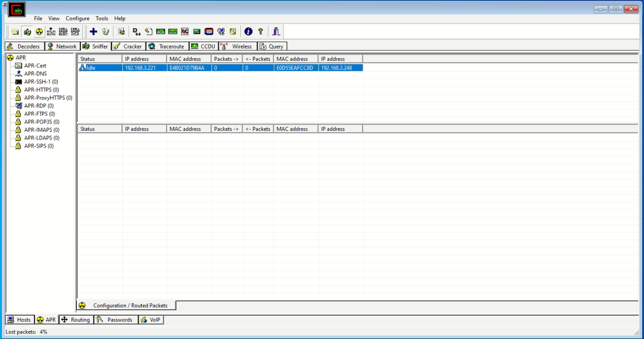Select APR-FTPS (0) in the tree
The height and width of the screenshot is (339, 644).
tap(40, 114)
